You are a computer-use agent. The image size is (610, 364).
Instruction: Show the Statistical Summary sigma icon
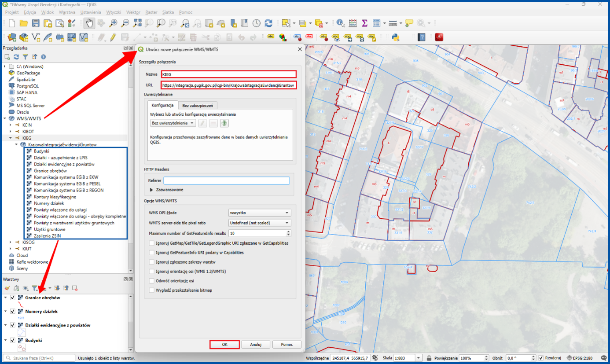(364, 23)
